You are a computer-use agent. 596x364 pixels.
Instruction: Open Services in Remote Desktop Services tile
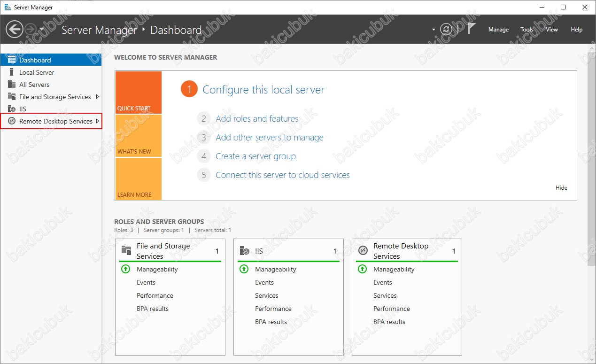coord(385,295)
